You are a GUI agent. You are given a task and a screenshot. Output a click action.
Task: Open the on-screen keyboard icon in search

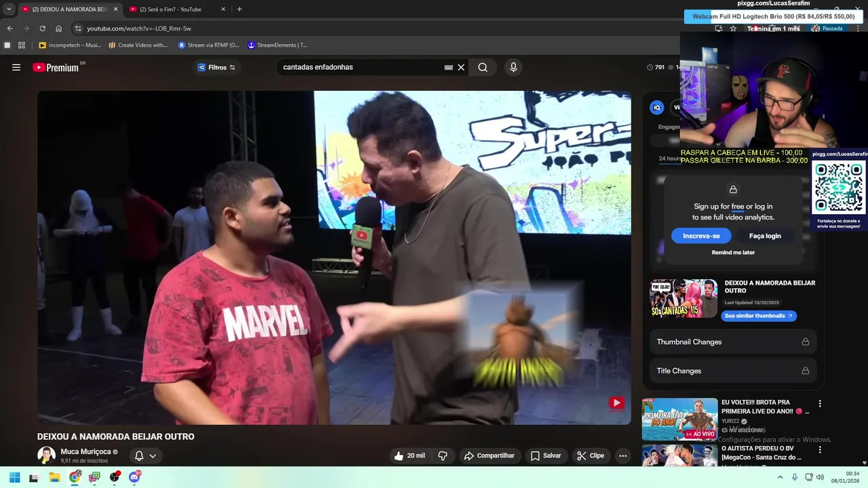(x=448, y=67)
